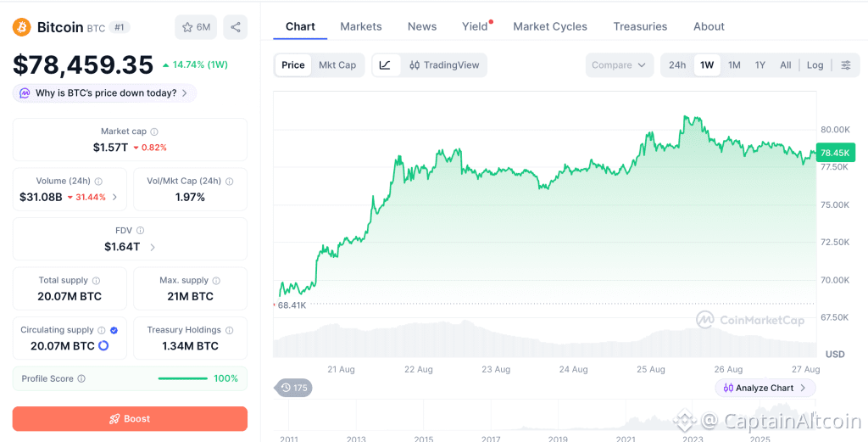868x442 pixels.
Task: Toggle the Log scale option
Action: (x=815, y=64)
